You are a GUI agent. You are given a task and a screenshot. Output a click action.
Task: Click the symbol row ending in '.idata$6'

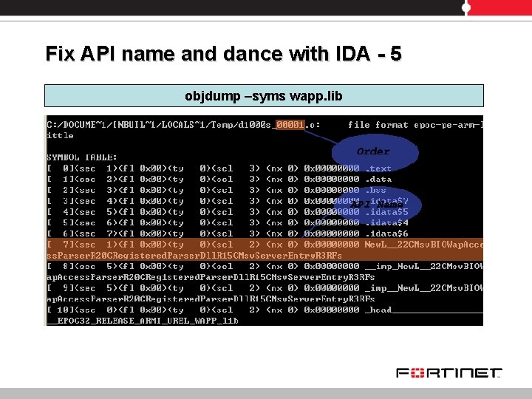tap(228, 233)
